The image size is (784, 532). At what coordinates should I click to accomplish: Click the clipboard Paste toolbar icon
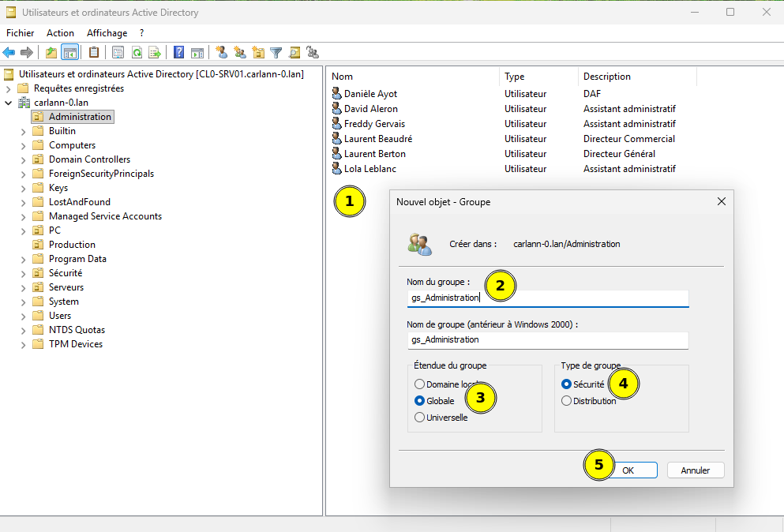click(x=94, y=52)
